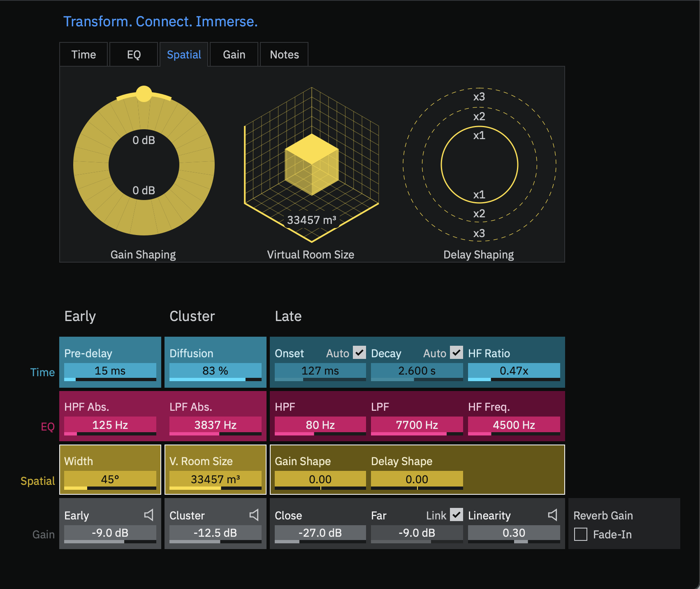700x589 pixels.
Task: Click the Late HPF 80 Hz slider
Action: coord(320,426)
